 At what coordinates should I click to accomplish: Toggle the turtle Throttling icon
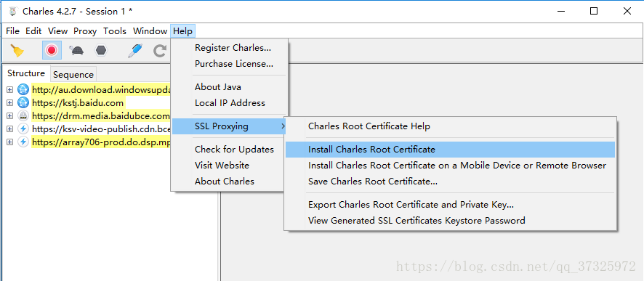tap(76, 50)
